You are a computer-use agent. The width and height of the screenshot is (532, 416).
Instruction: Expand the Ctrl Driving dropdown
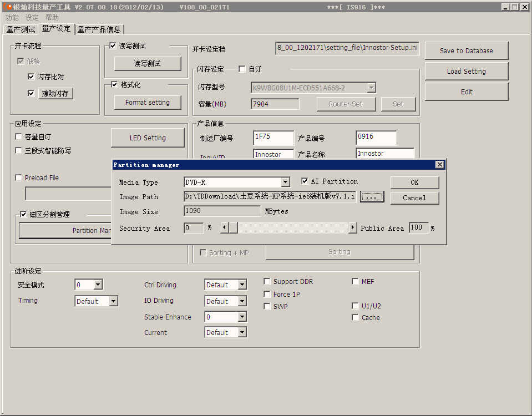coord(242,285)
